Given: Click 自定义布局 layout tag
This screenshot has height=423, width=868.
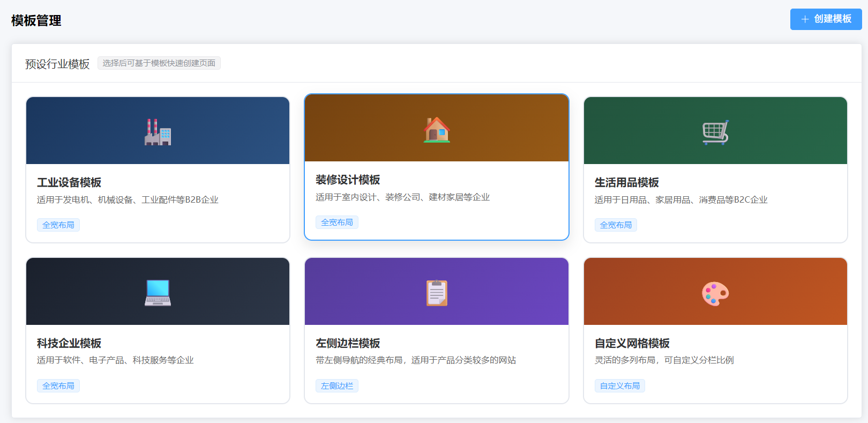Looking at the screenshot, I should pos(619,386).
